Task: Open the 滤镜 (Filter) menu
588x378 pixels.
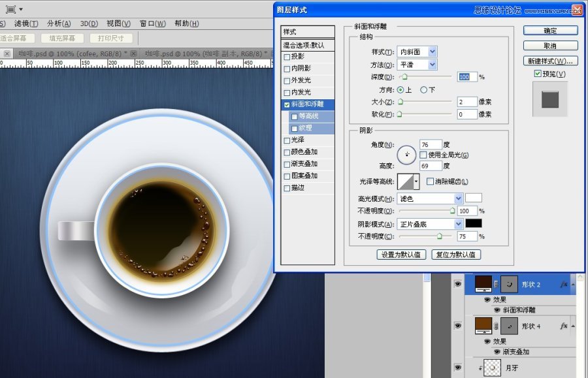Action: tap(25, 24)
